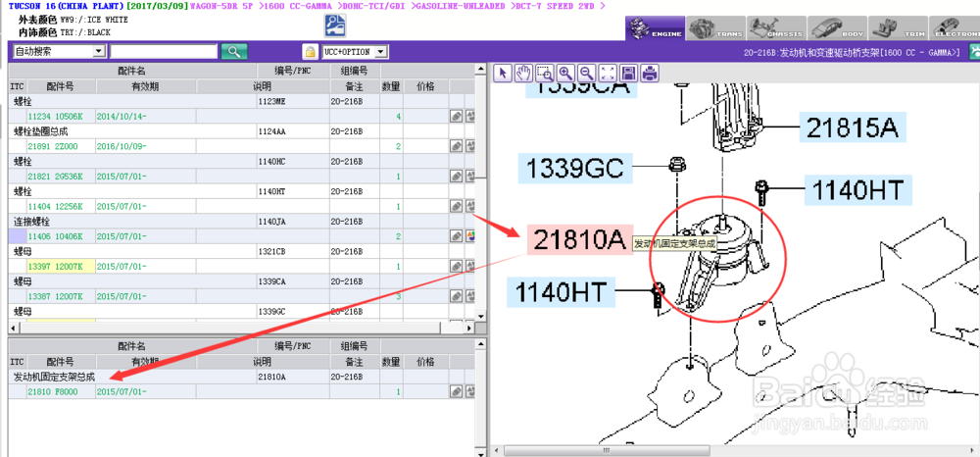Click lower parts list scroll-up arrow
Screen dimensions: 980x457
[x=481, y=343]
